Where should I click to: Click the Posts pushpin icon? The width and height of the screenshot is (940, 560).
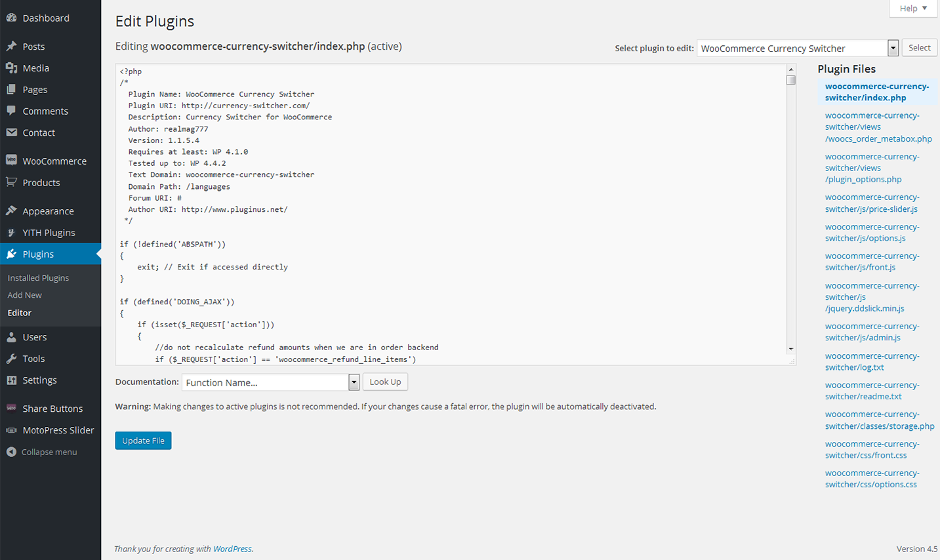coord(11,47)
